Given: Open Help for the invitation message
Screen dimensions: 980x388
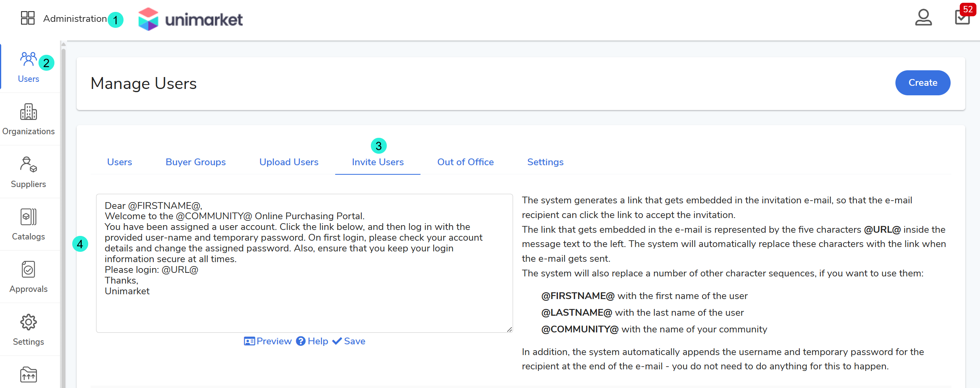Looking at the screenshot, I should click(x=313, y=341).
